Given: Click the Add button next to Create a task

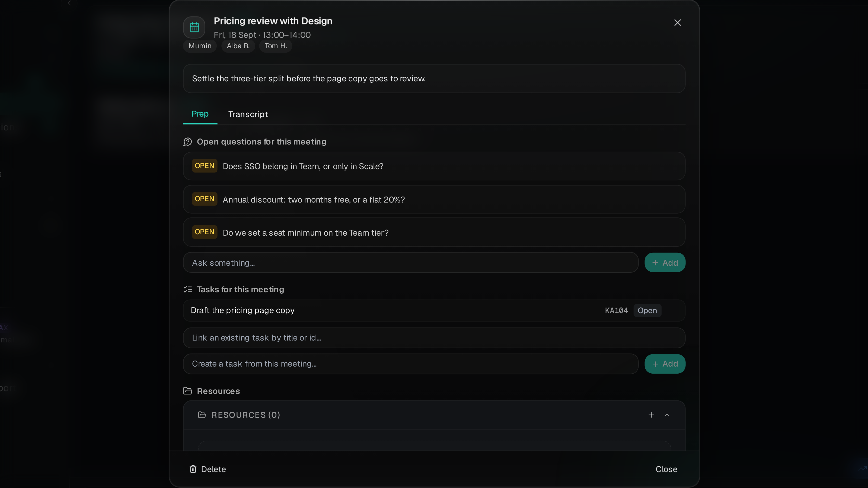Looking at the screenshot, I should pos(665,364).
